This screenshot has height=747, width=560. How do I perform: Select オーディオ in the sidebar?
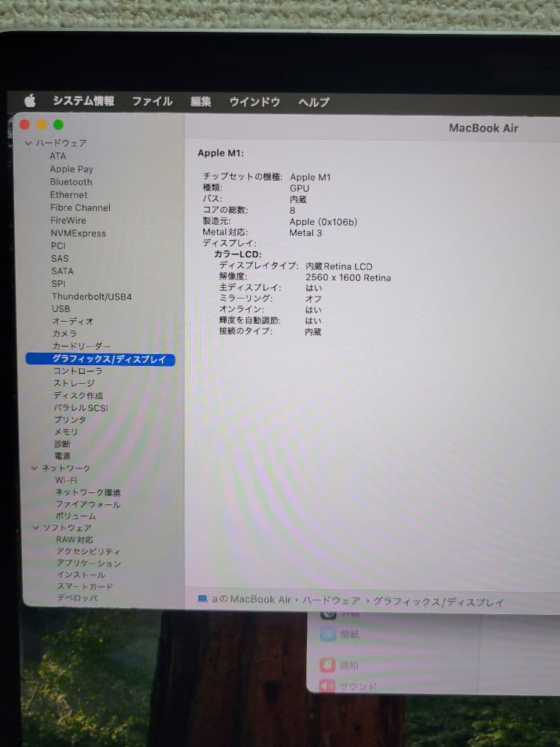pyautogui.click(x=73, y=321)
